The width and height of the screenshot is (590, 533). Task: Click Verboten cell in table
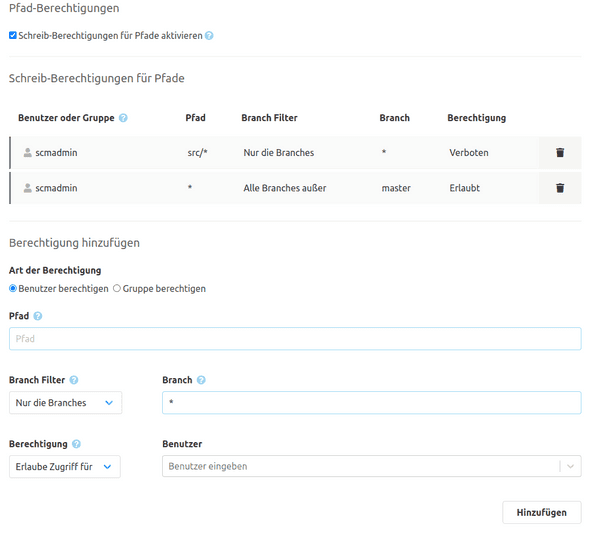(469, 152)
